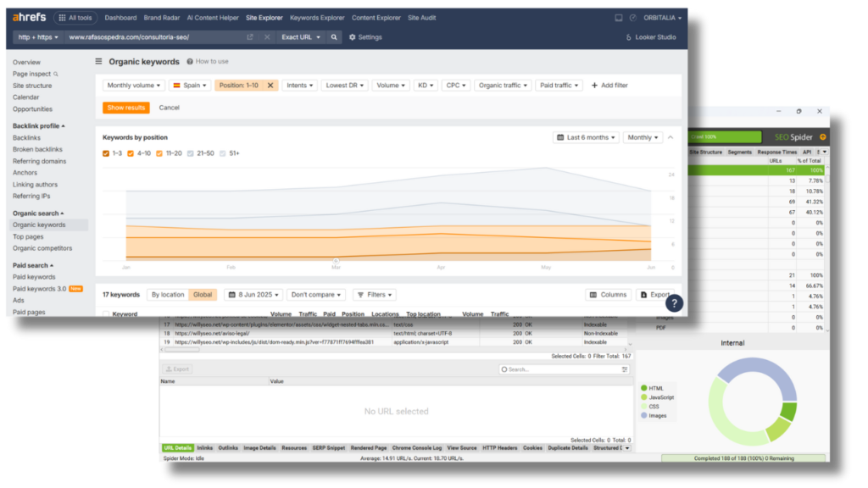Open the Don't compare dropdown

point(315,295)
